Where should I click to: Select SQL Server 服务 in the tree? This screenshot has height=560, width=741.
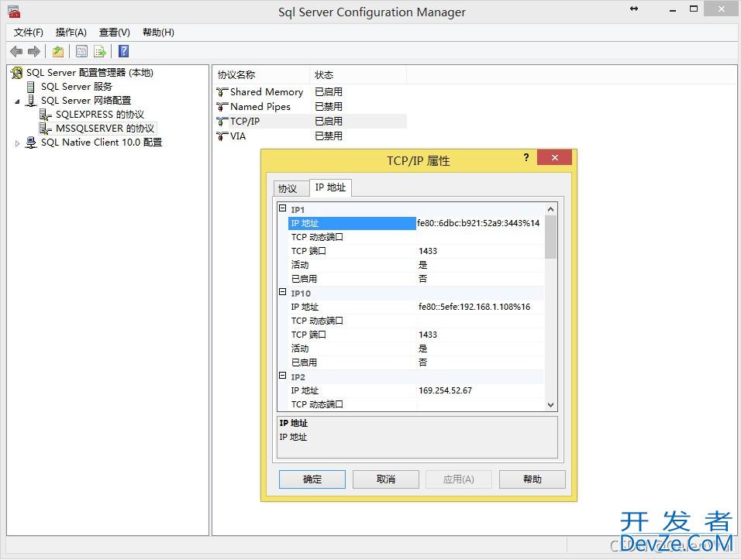coord(77,87)
